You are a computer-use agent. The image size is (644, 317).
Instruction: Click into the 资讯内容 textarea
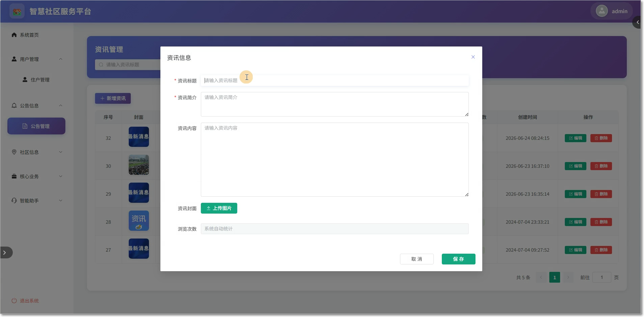334,160
